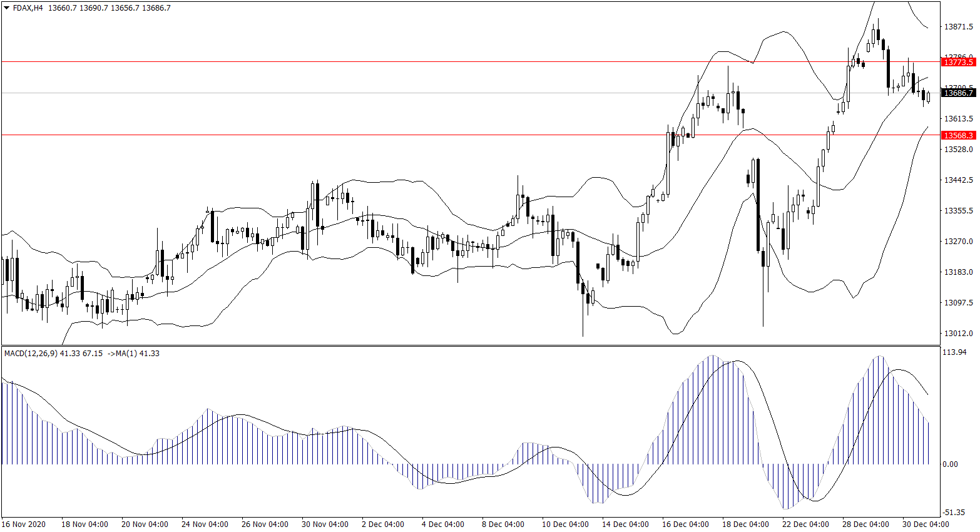Click the 22 Dec 04:00 time label
This screenshot has height=532, width=980.
pyautogui.click(x=805, y=524)
